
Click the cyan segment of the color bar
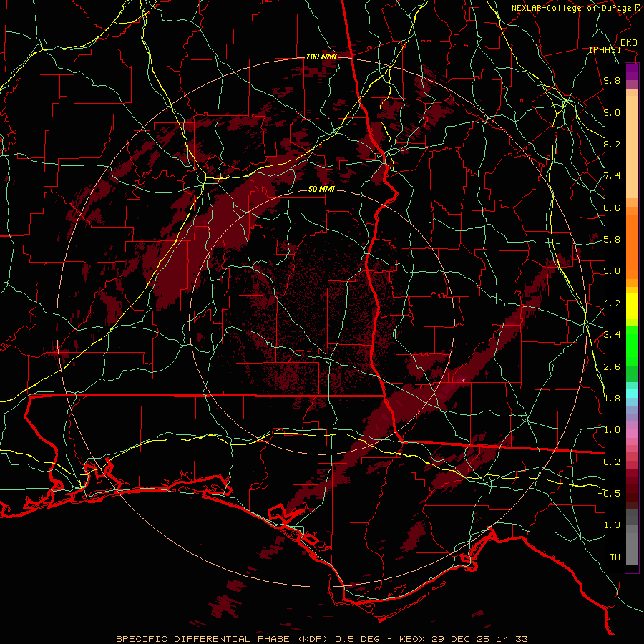[632, 394]
